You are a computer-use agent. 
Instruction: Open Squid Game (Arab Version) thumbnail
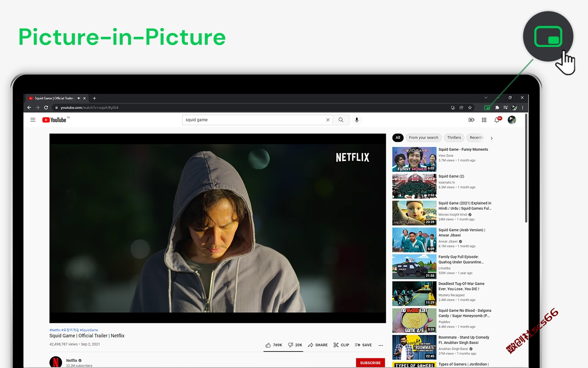[414, 240]
